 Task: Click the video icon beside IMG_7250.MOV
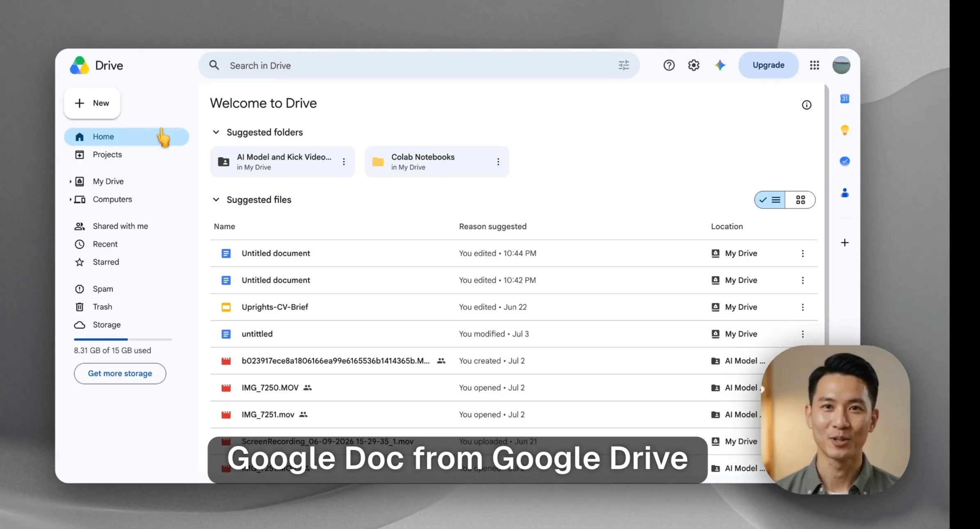pyautogui.click(x=226, y=388)
